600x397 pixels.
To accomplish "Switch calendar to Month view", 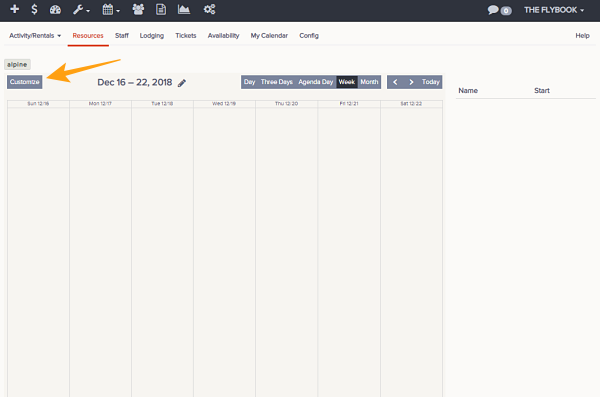I will coord(369,82).
